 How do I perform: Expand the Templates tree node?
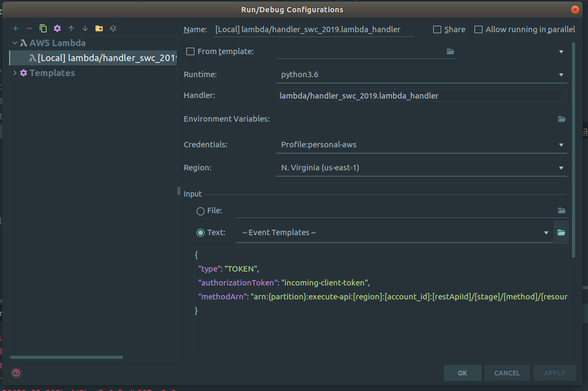(15, 73)
